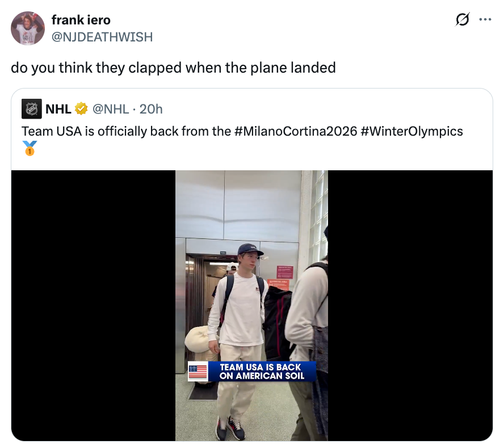Click the navy cap worn in the video
This screenshot has width=504, height=445.
pos(250,249)
